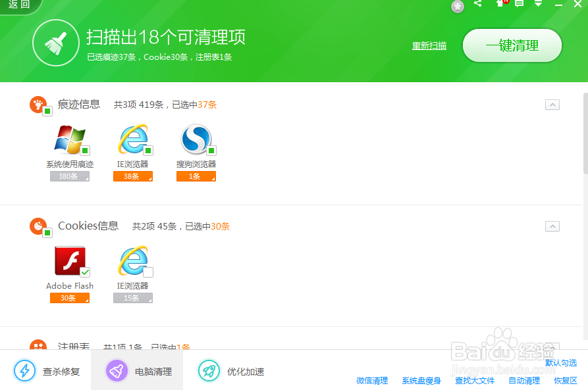Viewport: 588px width, 390px height.
Task: Click the 查杀修复 lightning icon
Action: 24,371
